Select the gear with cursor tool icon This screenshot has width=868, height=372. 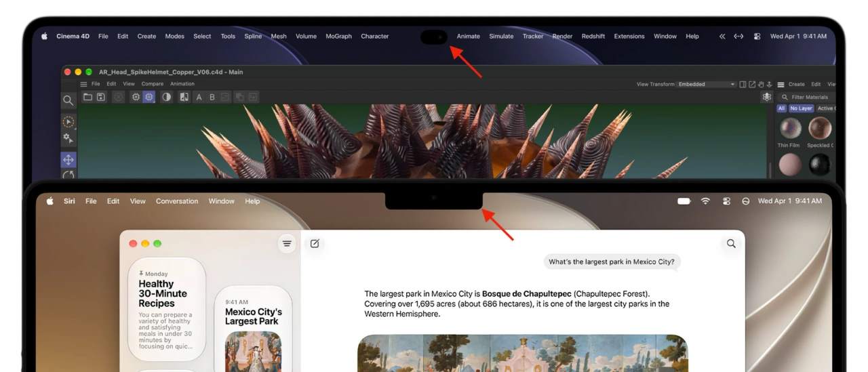coord(68,138)
